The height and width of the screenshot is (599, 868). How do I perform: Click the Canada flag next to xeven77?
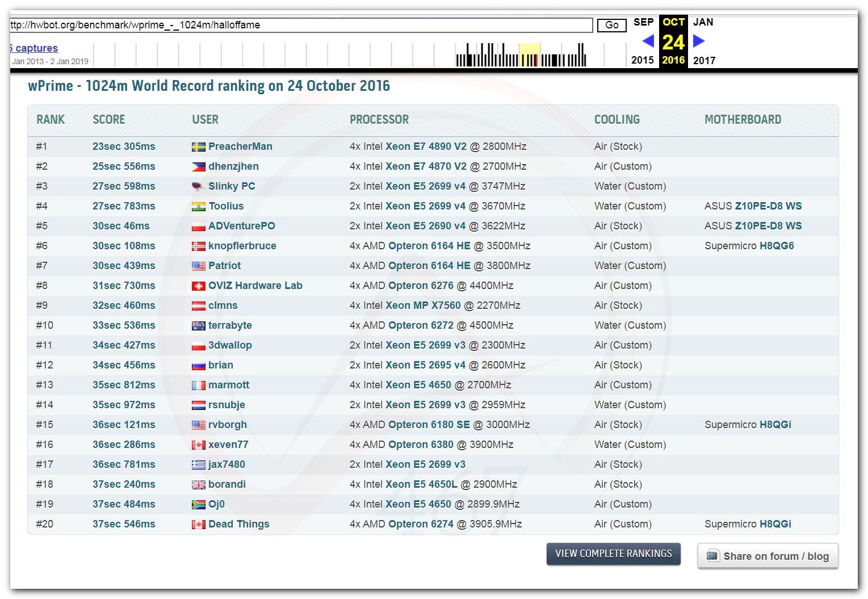pyautogui.click(x=198, y=445)
